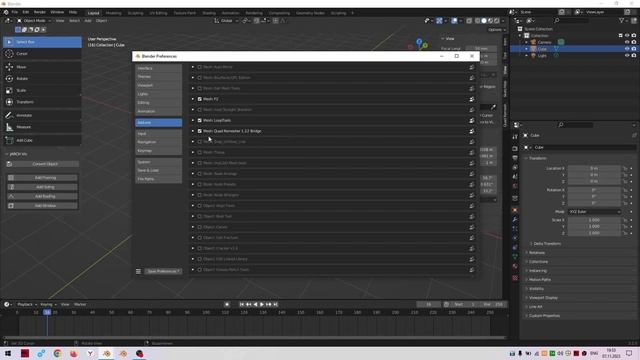Click the outliner filter funnel icon

pyautogui.click(x=622, y=20)
